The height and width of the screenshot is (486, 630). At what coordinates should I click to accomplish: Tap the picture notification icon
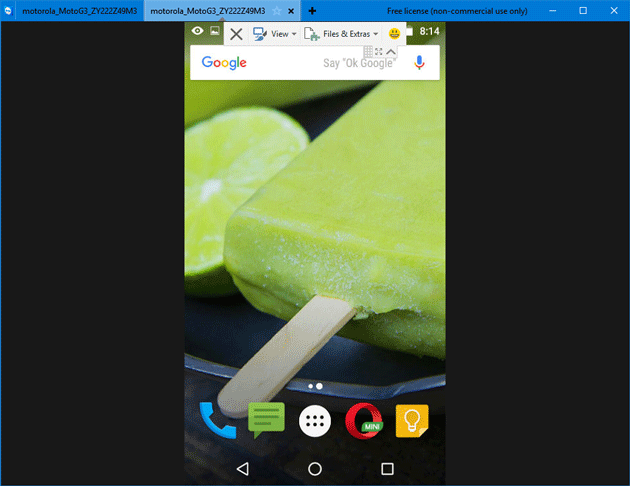pos(215,31)
